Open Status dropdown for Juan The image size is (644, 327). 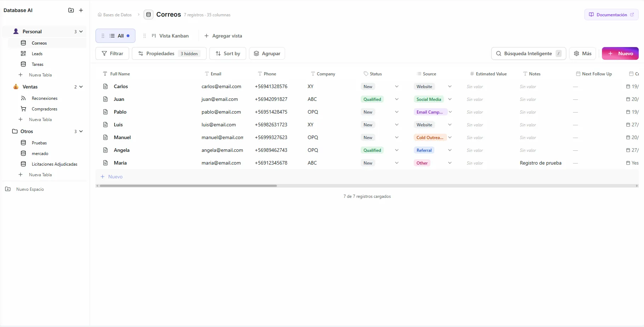(397, 99)
